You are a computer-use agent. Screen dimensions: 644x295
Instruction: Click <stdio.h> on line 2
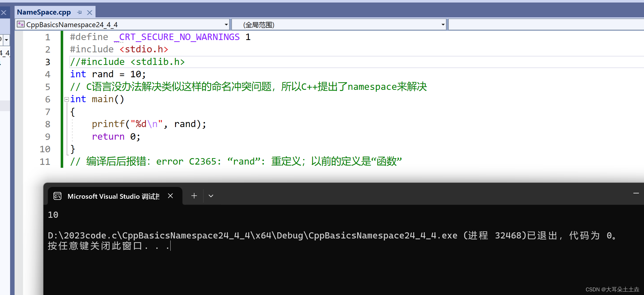[x=144, y=50]
